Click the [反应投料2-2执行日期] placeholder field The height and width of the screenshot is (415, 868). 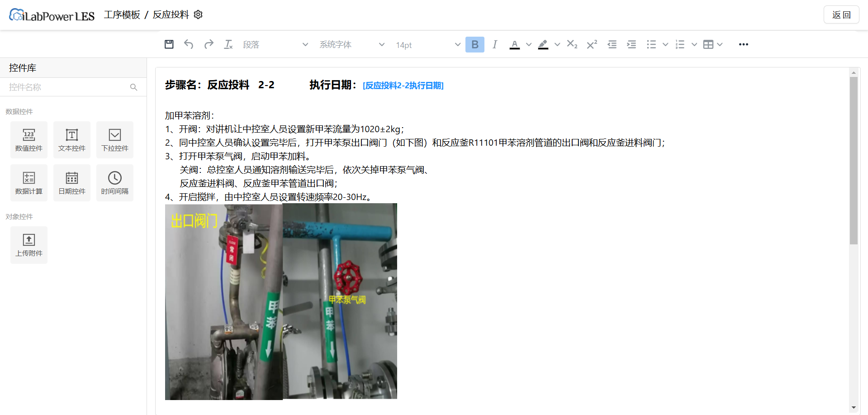click(403, 86)
